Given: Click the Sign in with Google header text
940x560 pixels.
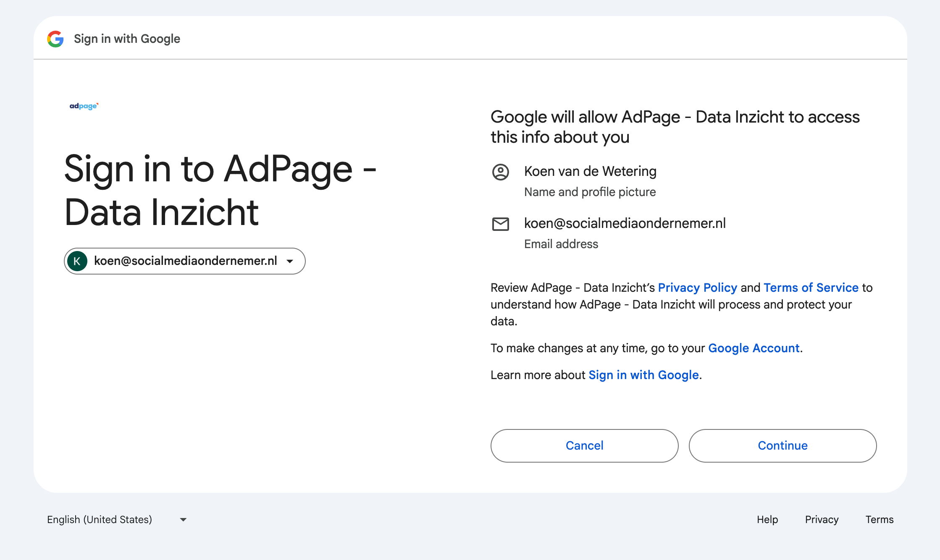Looking at the screenshot, I should 127,39.
